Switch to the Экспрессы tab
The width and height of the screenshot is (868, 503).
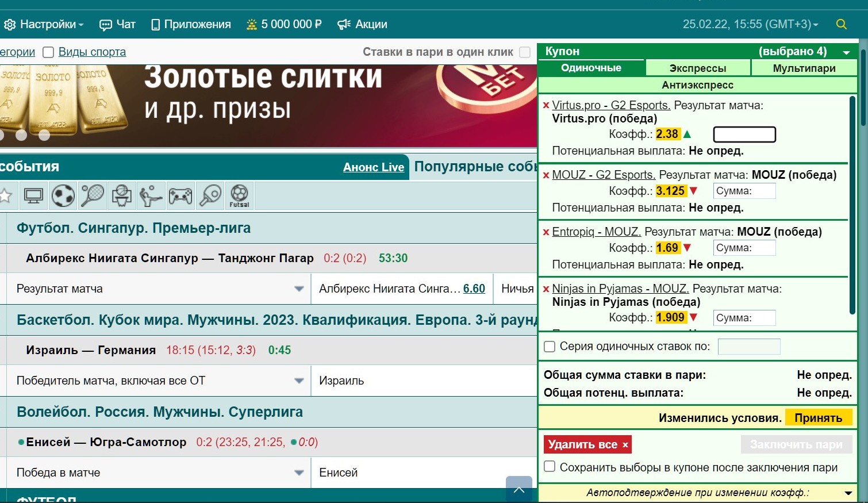coord(698,68)
